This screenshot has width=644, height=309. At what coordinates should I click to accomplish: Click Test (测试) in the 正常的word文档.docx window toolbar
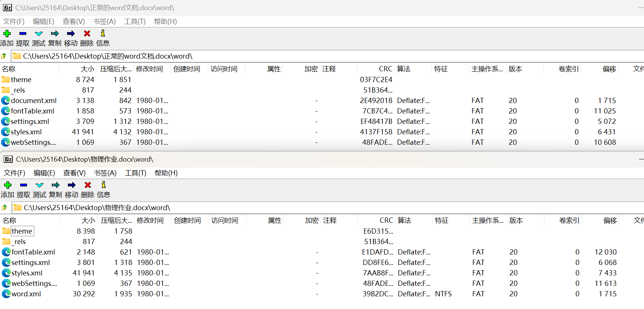tap(39, 38)
